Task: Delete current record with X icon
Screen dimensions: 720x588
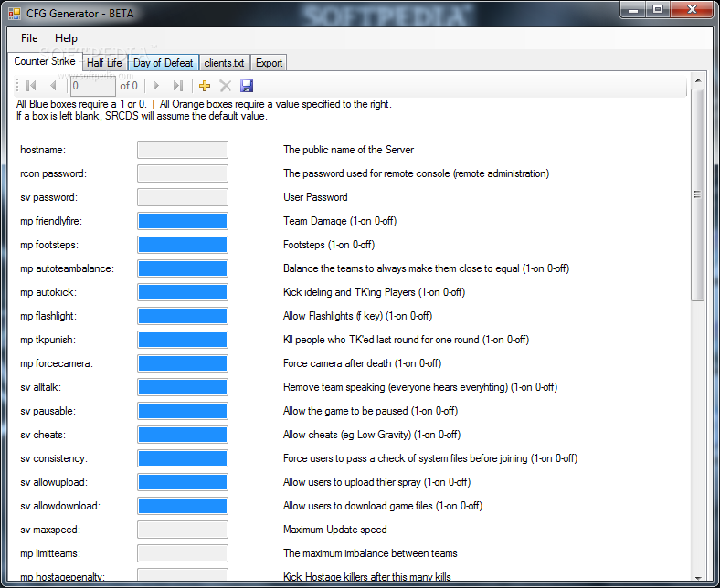Action: (x=226, y=86)
